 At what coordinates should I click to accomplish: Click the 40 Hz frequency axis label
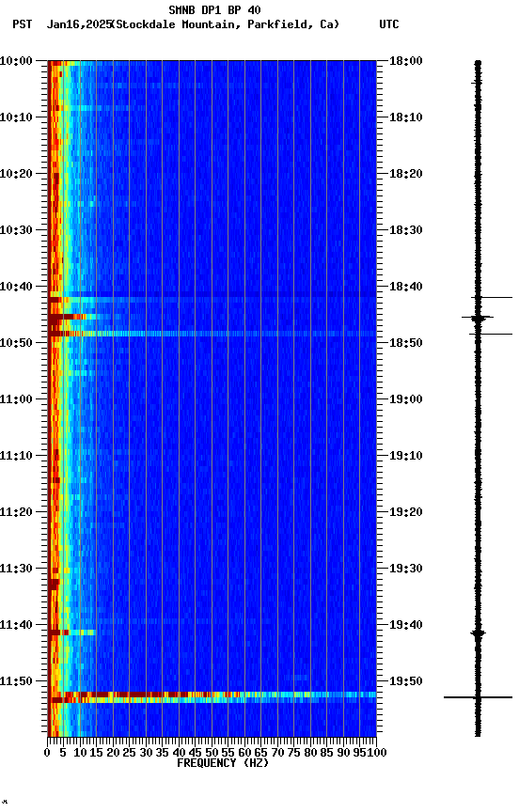click(x=180, y=753)
